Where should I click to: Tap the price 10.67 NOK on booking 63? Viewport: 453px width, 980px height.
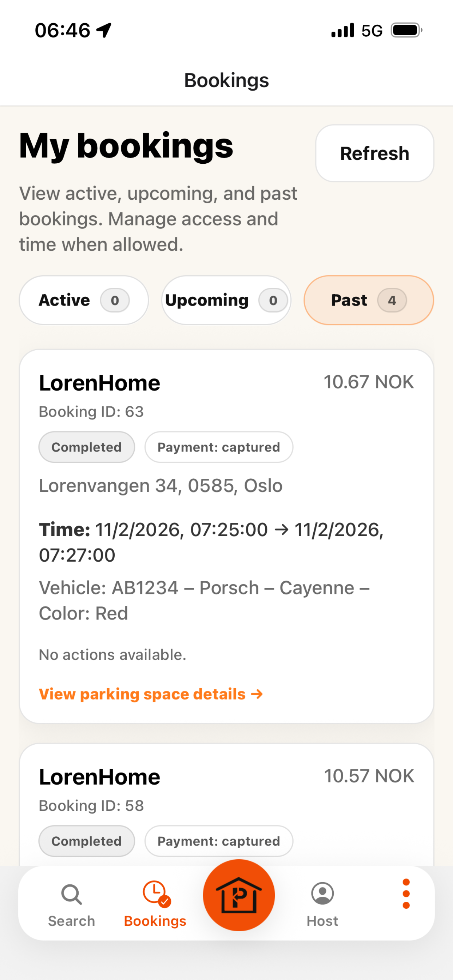coord(368,382)
